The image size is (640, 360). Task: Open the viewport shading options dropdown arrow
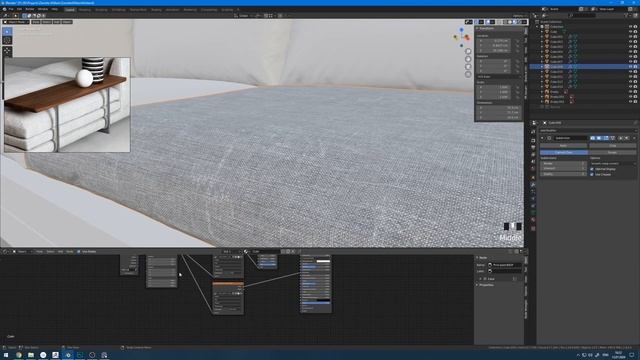(x=524, y=22)
